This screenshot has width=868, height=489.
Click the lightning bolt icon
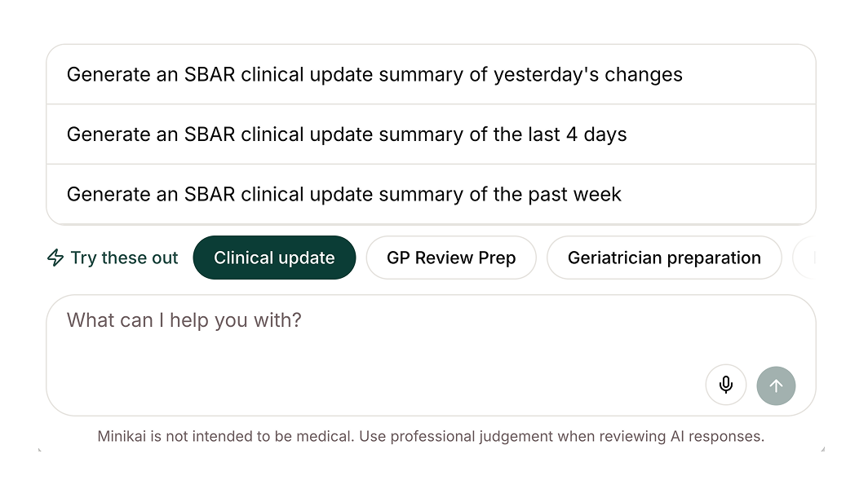(55, 258)
